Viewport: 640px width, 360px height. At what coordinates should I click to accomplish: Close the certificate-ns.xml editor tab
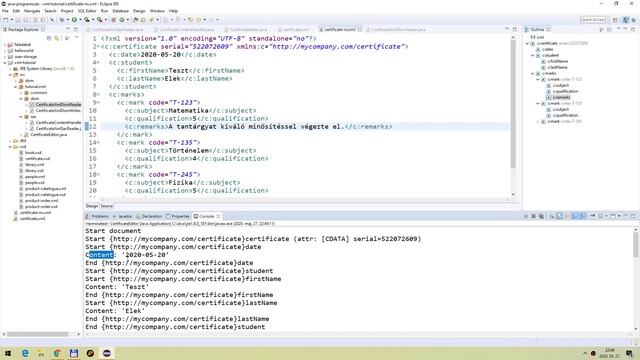[360, 29]
